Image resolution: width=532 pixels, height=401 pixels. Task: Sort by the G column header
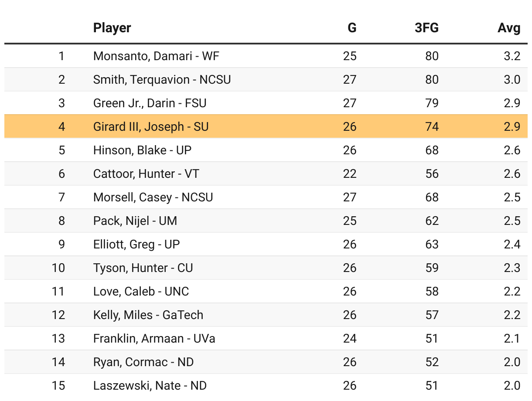click(351, 28)
